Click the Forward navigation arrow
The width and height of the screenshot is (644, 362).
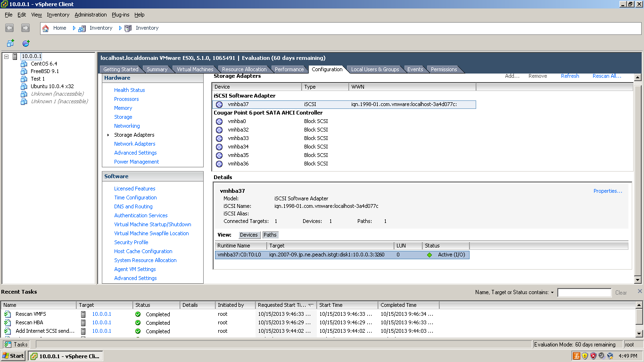click(25, 28)
